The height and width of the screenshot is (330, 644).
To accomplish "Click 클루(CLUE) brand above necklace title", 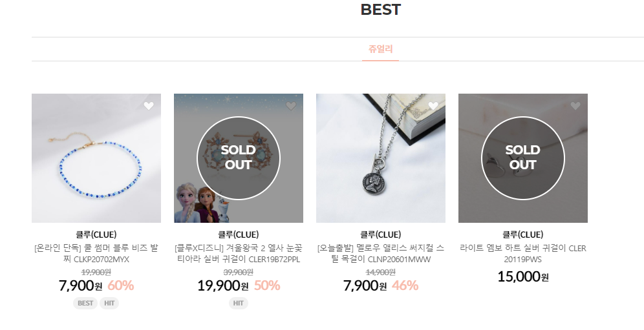I will [x=381, y=234].
